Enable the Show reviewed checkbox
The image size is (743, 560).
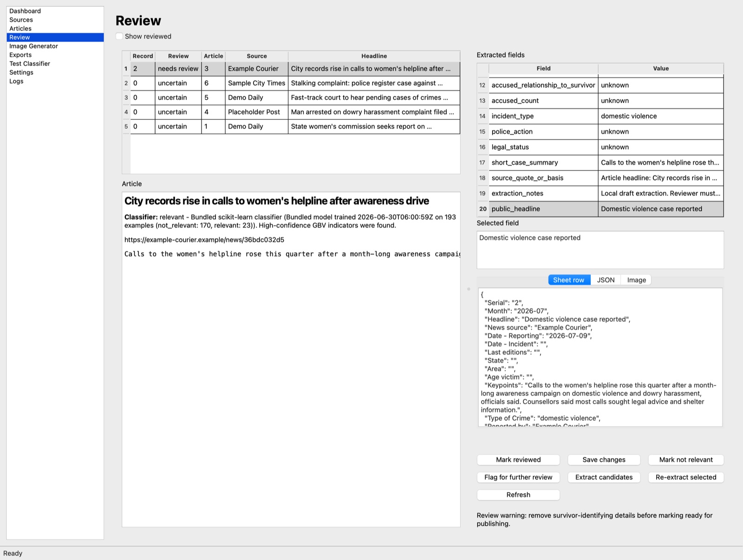(x=120, y=36)
